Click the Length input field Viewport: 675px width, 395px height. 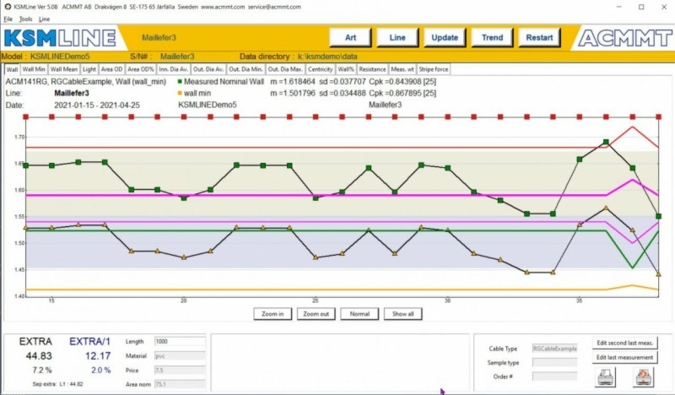180,341
